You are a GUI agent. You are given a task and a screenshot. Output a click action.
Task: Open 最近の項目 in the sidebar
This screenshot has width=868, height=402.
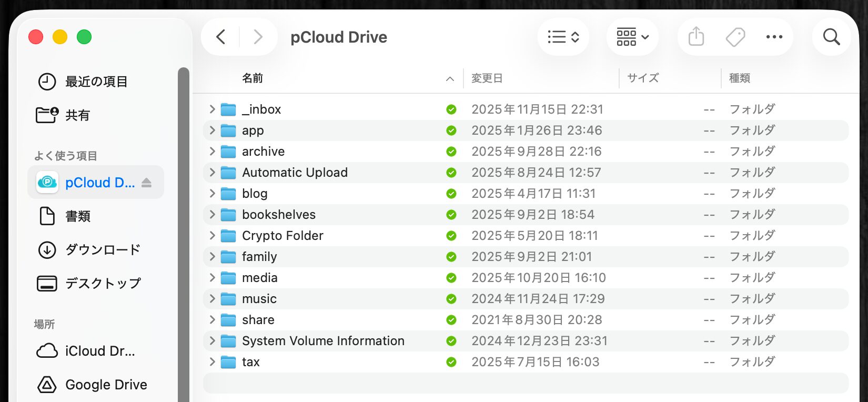96,82
